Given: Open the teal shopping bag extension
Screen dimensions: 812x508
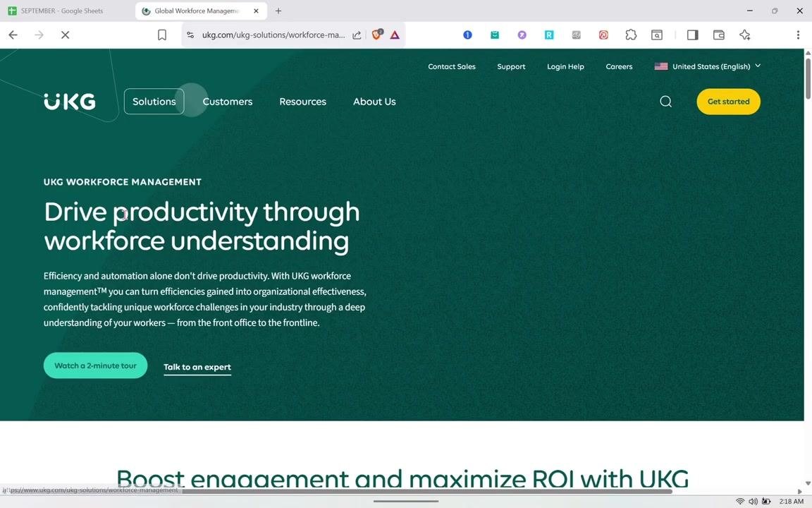Looking at the screenshot, I should pos(495,35).
